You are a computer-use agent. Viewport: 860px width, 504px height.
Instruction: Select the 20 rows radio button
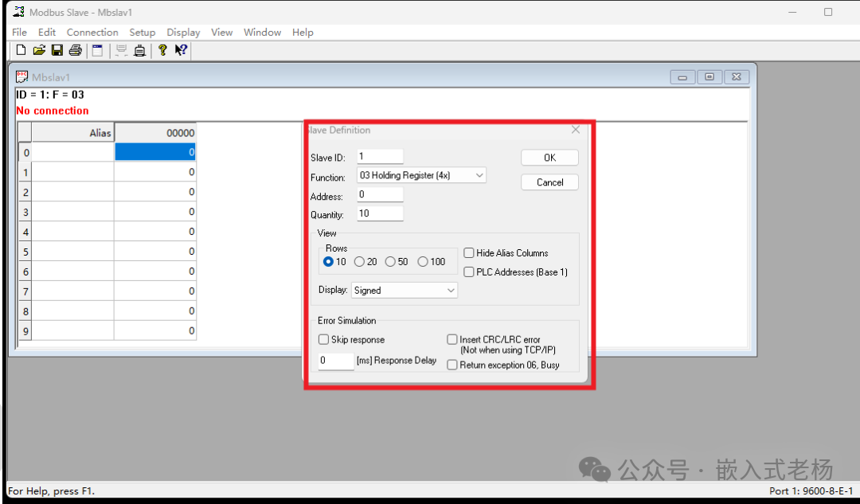point(359,262)
